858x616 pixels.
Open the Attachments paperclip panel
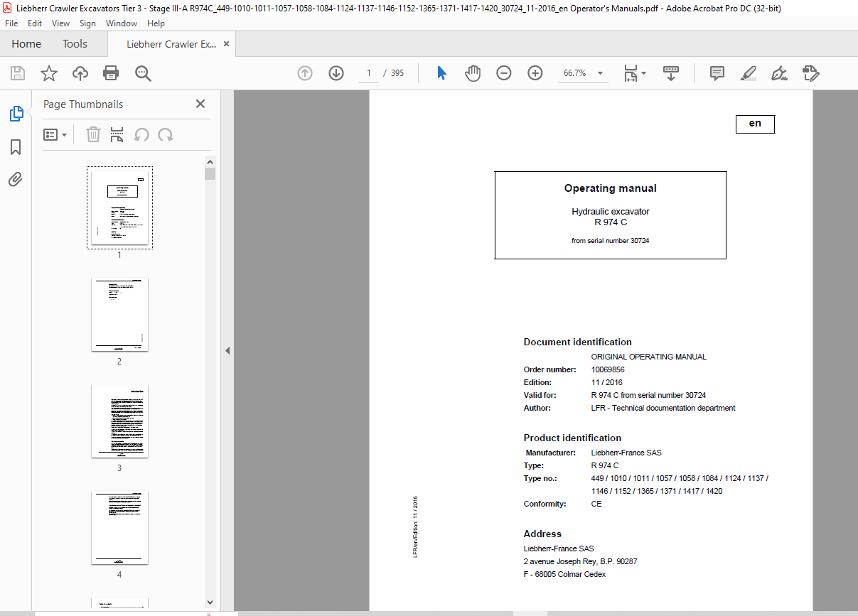point(16,179)
